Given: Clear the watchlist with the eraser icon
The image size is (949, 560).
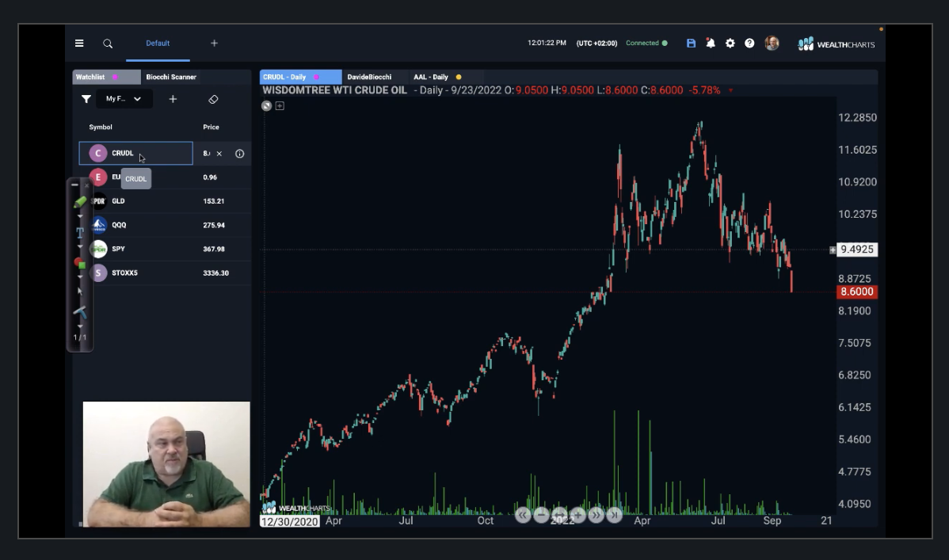Looking at the screenshot, I should pos(213,99).
